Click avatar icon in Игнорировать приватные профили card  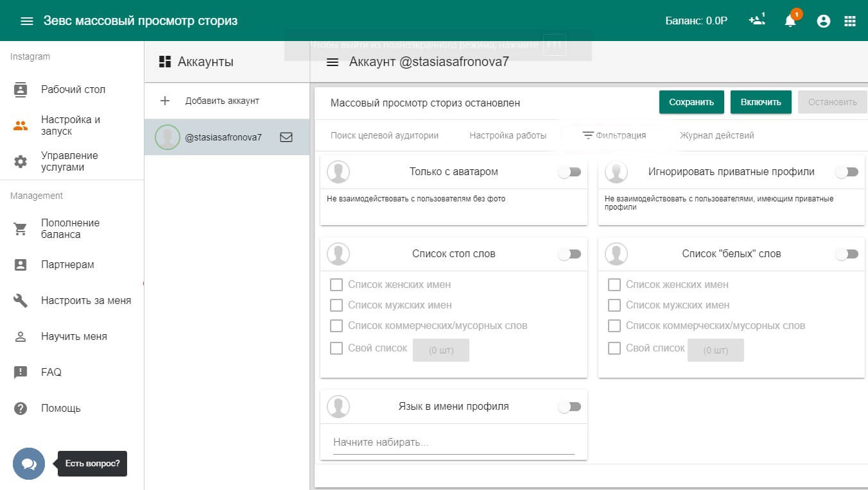point(616,172)
